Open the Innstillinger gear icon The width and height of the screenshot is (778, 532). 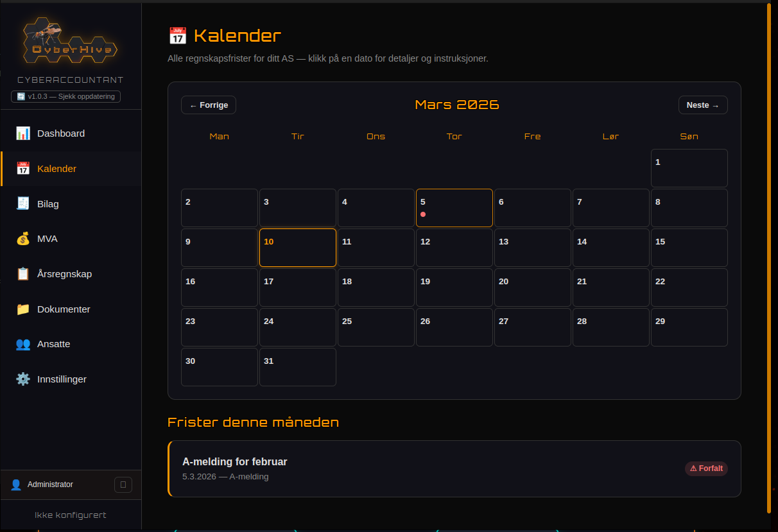[x=23, y=379]
